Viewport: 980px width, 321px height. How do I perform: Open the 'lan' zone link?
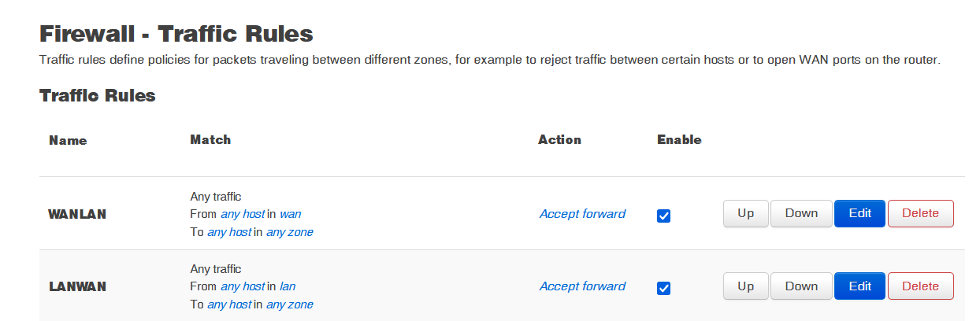(x=288, y=286)
